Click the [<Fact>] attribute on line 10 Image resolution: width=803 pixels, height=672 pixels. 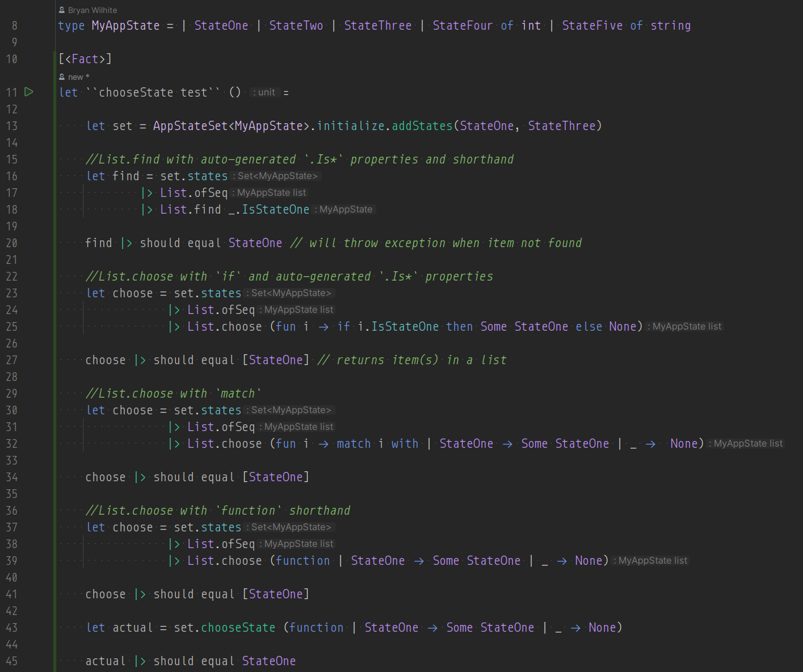85,59
